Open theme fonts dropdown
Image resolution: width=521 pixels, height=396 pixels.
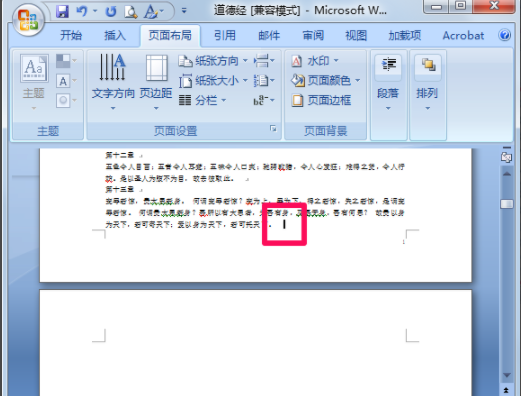pyautogui.click(x=66, y=81)
